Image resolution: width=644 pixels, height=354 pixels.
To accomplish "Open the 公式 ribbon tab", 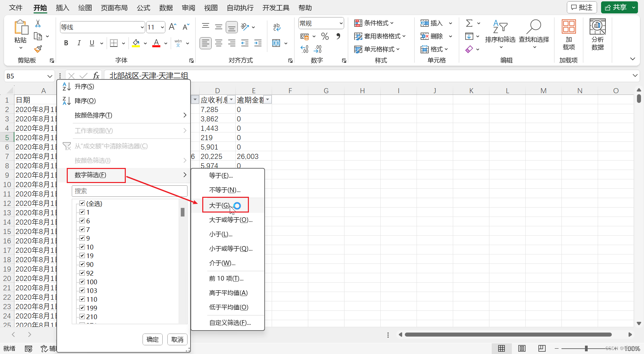I will (143, 8).
